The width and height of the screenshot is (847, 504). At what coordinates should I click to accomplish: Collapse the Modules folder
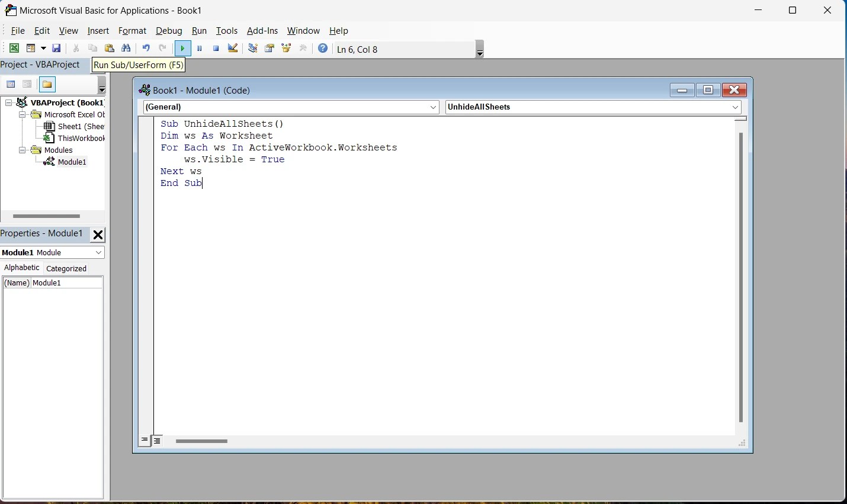click(23, 150)
